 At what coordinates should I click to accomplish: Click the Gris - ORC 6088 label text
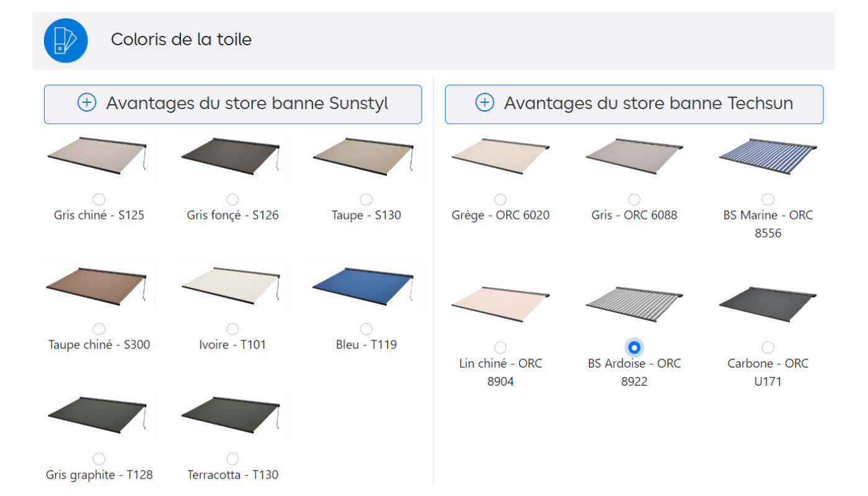(x=634, y=215)
